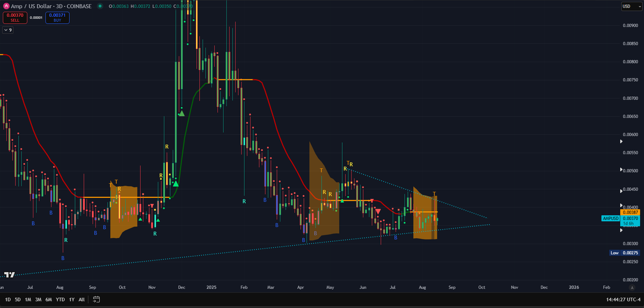Click the 0.00371 BUY button
Screen dimensions: 644x308
[x=57, y=18]
